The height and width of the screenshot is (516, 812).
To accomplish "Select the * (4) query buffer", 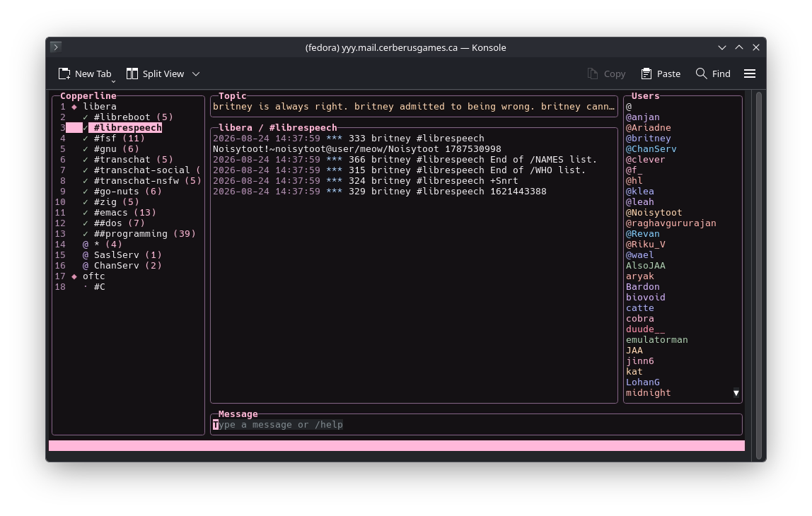I will 108,245.
